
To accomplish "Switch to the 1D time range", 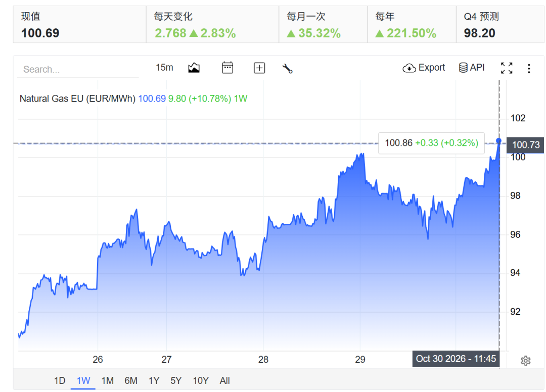I will (60, 380).
